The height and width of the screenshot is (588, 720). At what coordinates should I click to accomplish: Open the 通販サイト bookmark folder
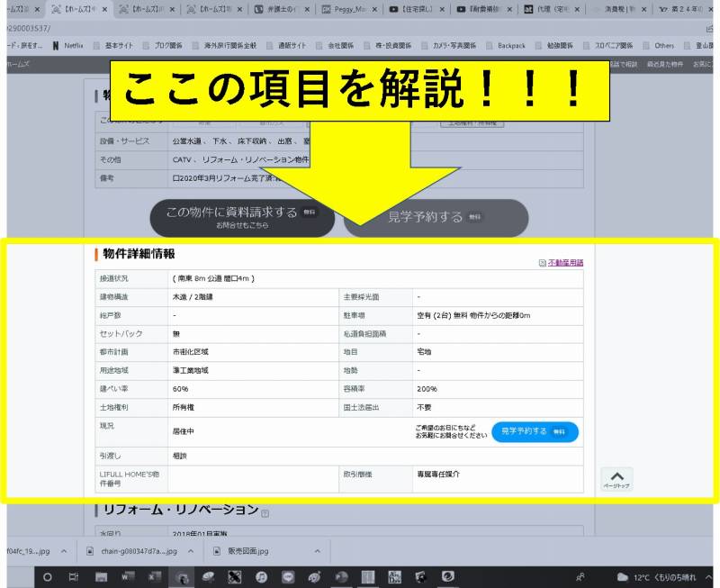pyautogui.click(x=286, y=46)
